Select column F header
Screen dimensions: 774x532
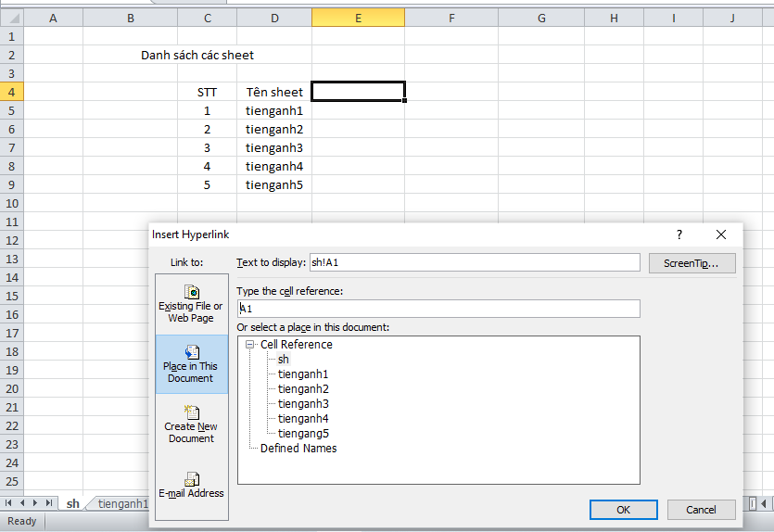[451, 19]
